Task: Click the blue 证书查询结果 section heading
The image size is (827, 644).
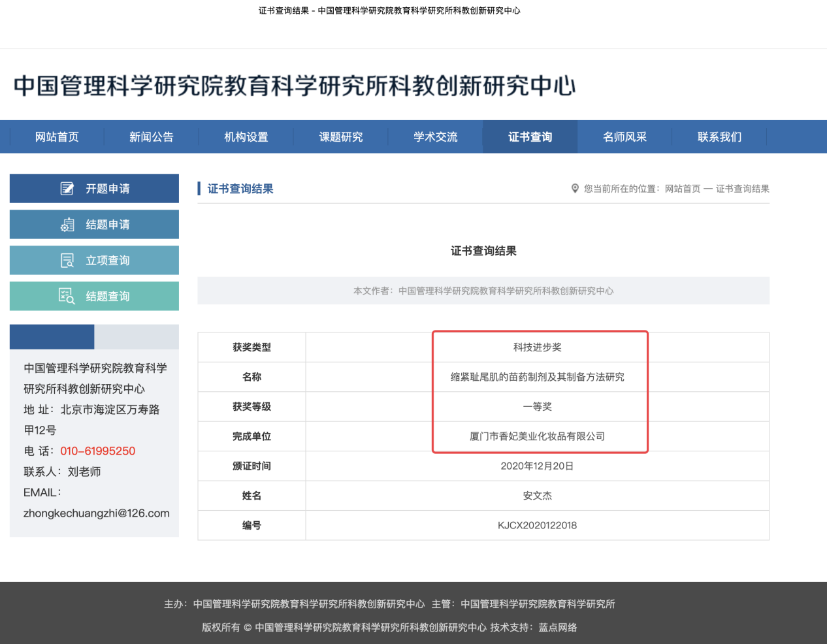Action: coord(240,189)
